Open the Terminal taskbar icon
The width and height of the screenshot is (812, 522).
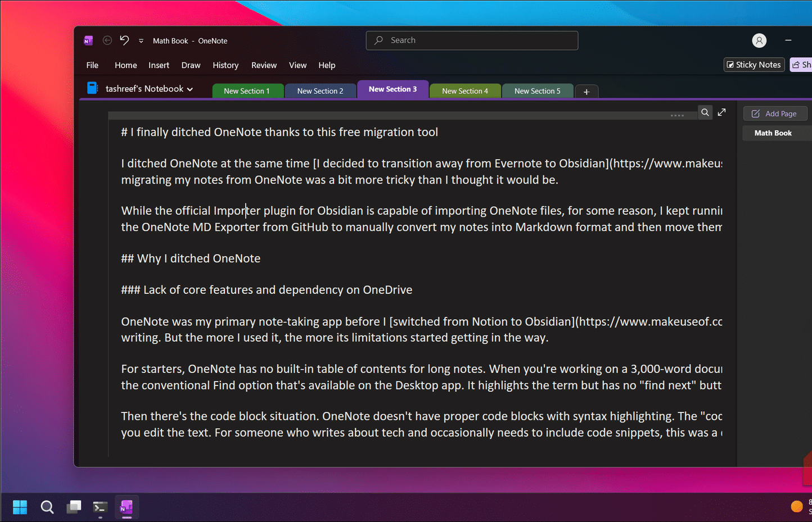point(100,507)
